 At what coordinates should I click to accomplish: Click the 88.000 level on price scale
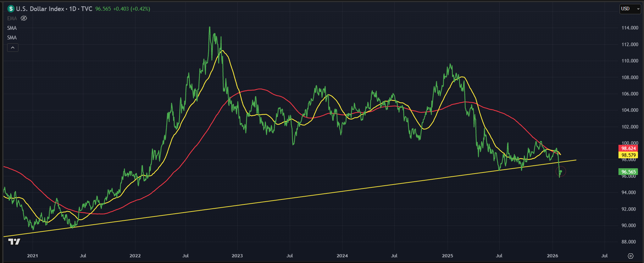(x=629, y=242)
